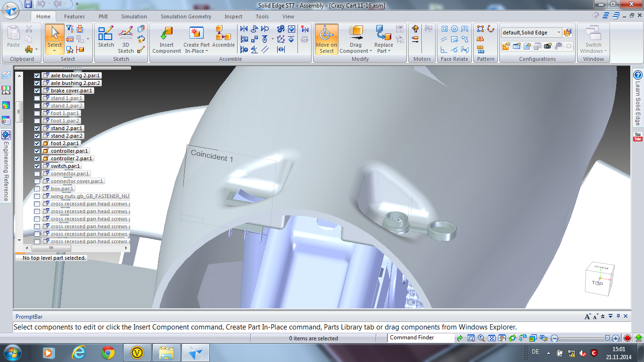The height and width of the screenshot is (362, 644).
Task: Click the Replace Part icon
Action: tap(383, 33)
